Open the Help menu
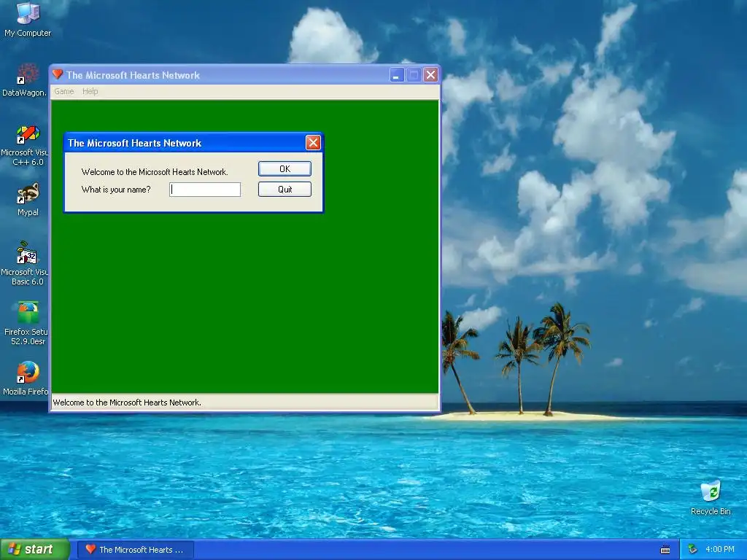Screen dimensions: 747x560 (x=90, y=91)
